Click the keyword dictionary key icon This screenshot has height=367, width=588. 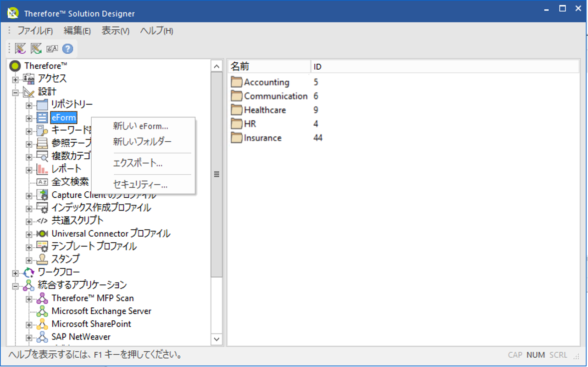click(x=42, y=131)
